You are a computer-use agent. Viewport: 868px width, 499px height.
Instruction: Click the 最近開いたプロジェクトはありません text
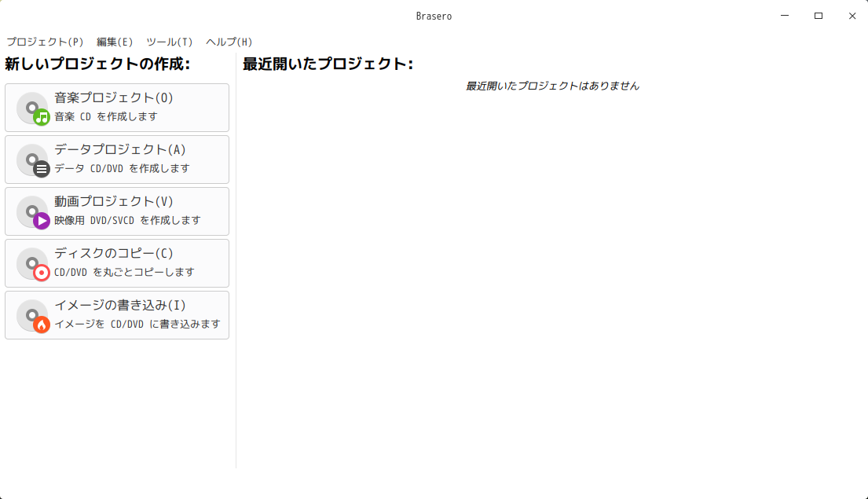click(x=552, y=86)
